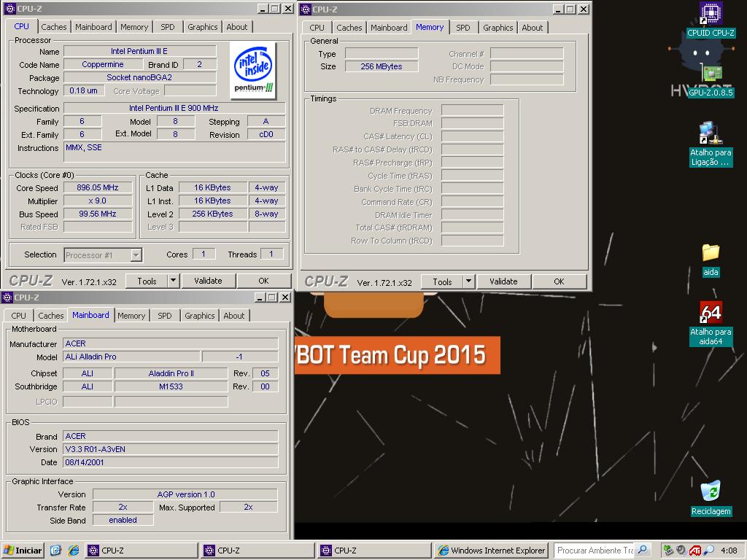Open the Reciclagem recycle bin
This screenshot has height=560, width=747.
tap(711, 498)
